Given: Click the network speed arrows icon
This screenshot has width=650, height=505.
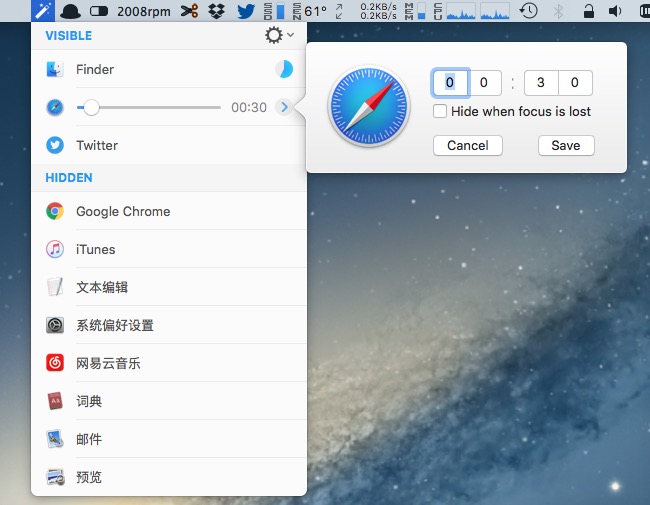Looking at the screenshot, I should (x=339, y=11).
